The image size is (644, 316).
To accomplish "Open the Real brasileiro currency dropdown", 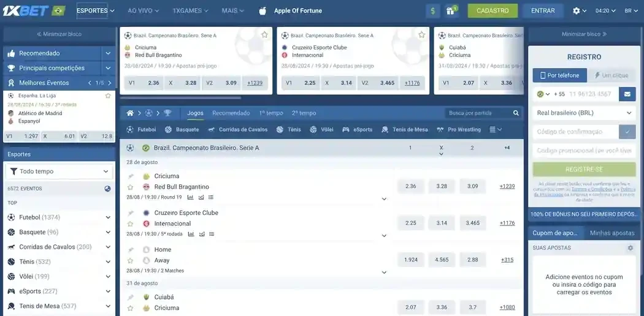I will pyautogui.click(x=584, y=113).
